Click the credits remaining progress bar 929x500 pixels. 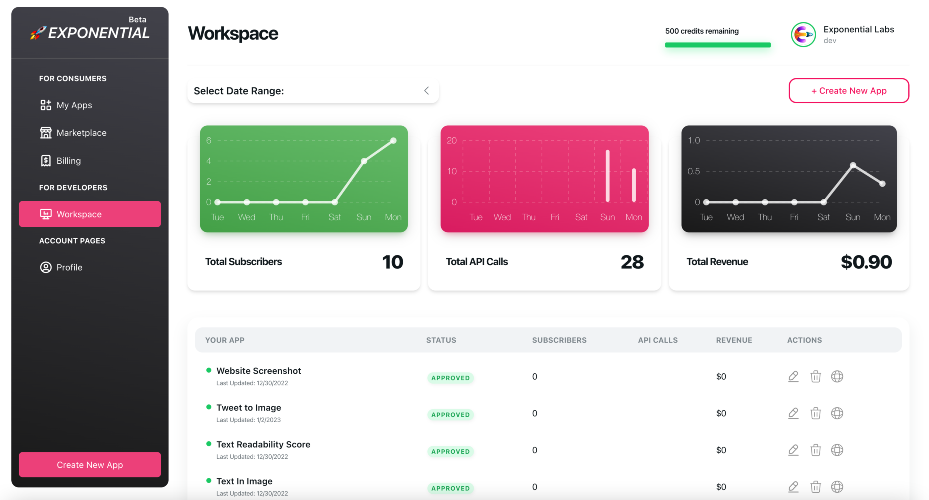717,44
